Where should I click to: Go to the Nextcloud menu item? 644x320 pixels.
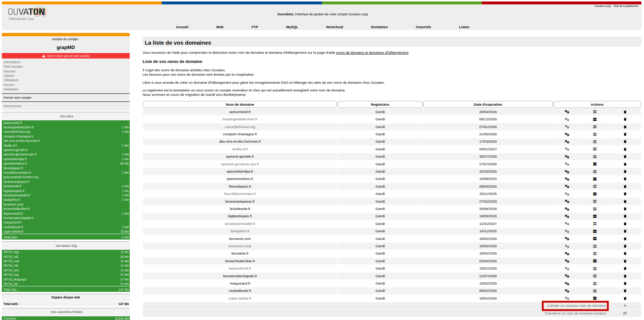(x=334, y=27)
